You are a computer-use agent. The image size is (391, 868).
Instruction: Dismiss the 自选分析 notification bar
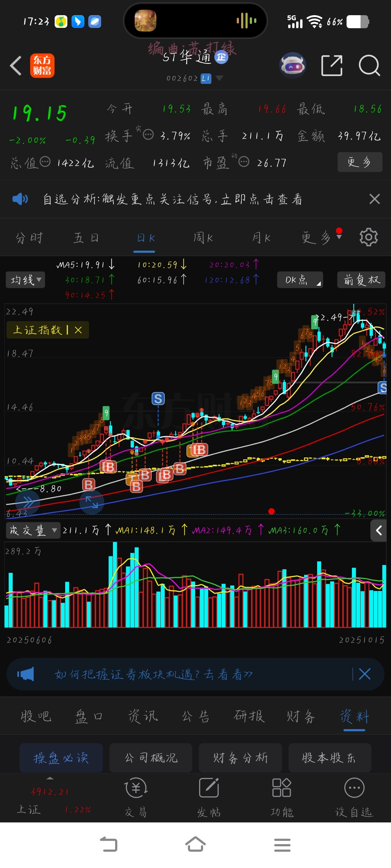[374, 199]
